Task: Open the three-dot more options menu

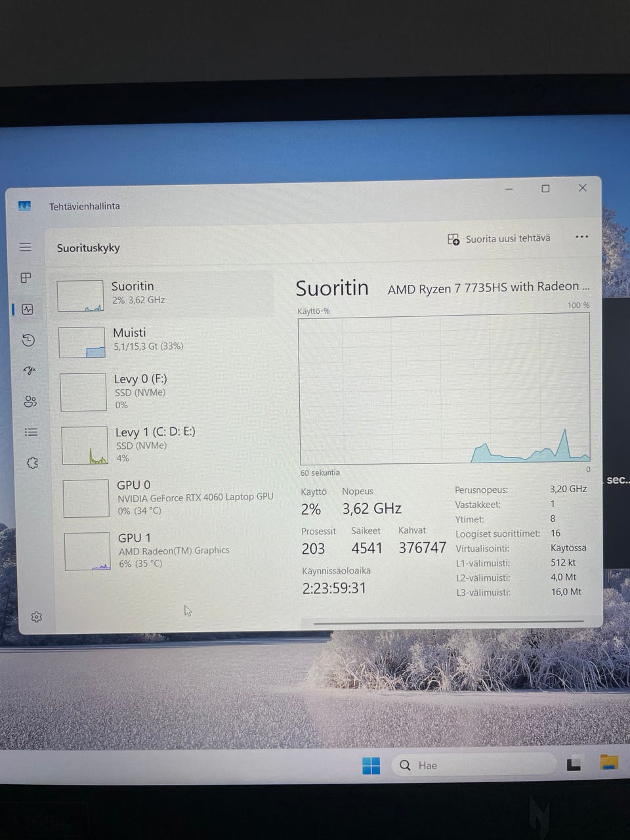Action: 581,237
